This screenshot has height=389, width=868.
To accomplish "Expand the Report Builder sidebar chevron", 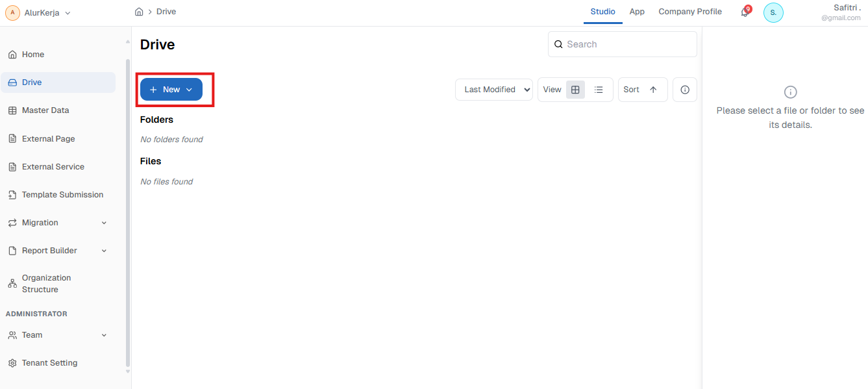I will coord(105,251).
